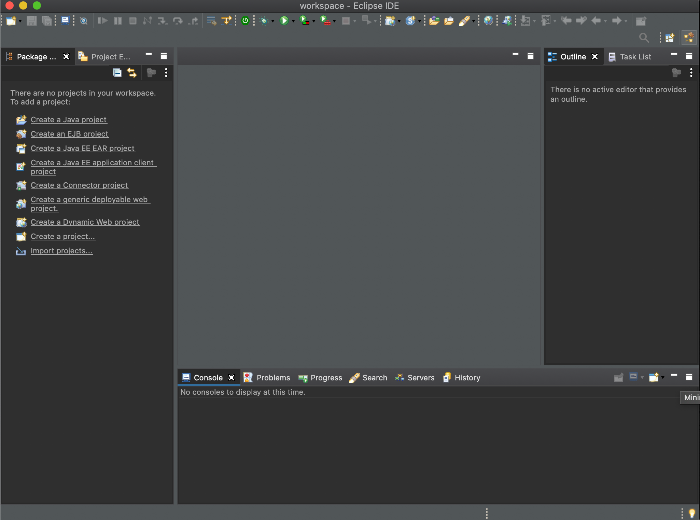This screenshot has height=520, width=700.
Task: Click the Save All icon
Action: 46,21
